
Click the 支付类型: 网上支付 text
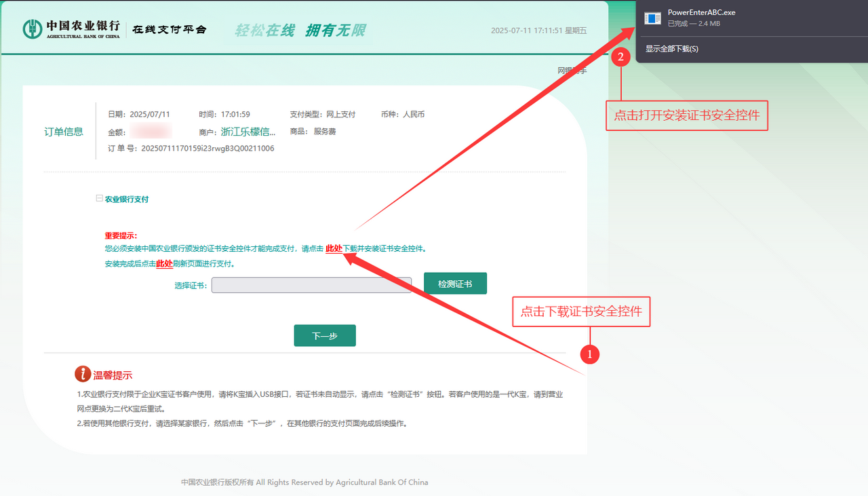tap(323, 114)
